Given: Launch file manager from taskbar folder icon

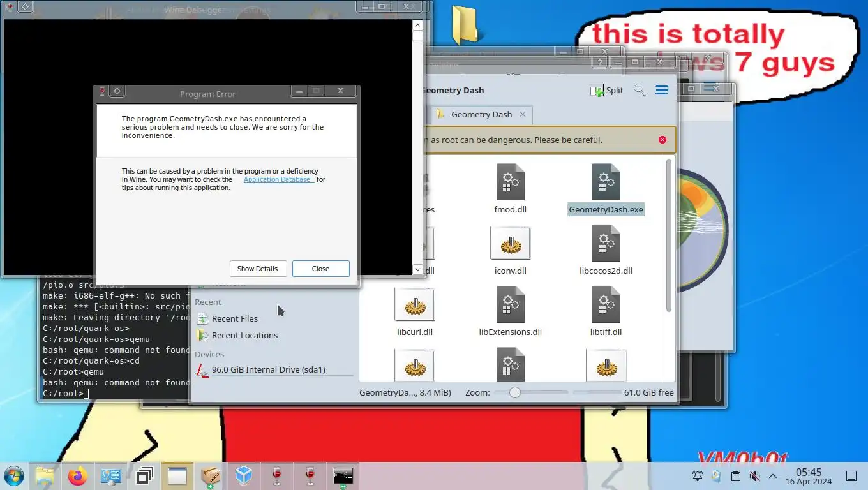Looking at the screenshot, I should pyautogui.click(x=45, y=476).
